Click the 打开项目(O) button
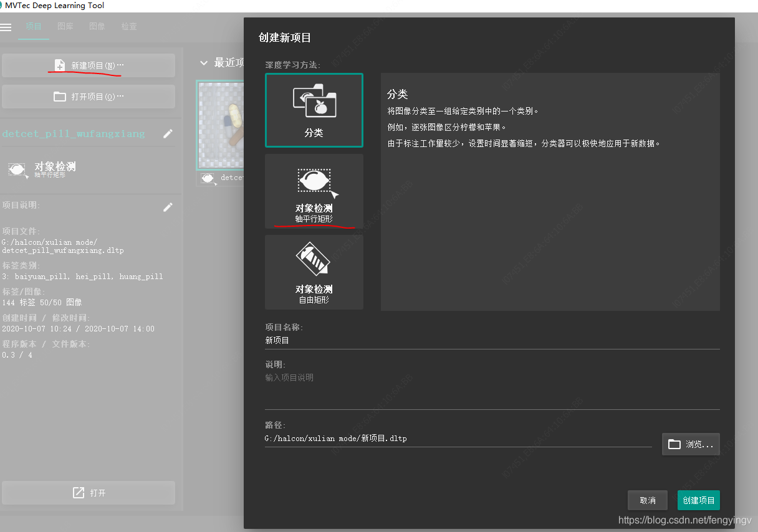Viewport: 758px width, 532px height. 89,97
